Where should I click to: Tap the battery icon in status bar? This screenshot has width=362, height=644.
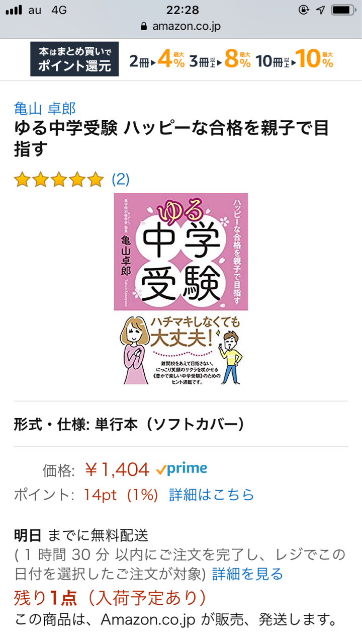click(344, 10)
